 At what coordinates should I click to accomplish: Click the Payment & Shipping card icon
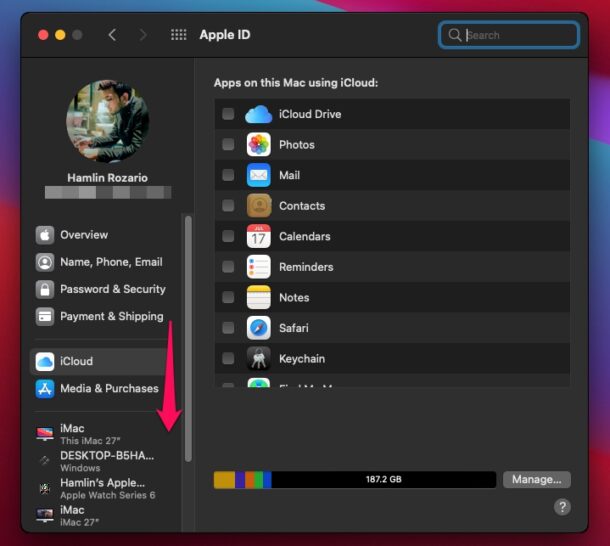pyautogui.click(x=45, y=317)
